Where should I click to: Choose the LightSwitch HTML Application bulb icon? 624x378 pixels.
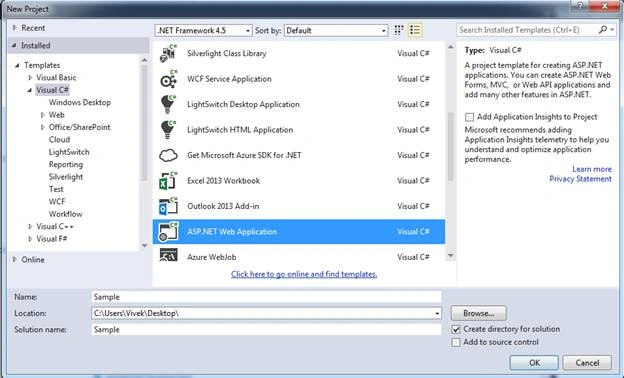[x=168, y=130]
